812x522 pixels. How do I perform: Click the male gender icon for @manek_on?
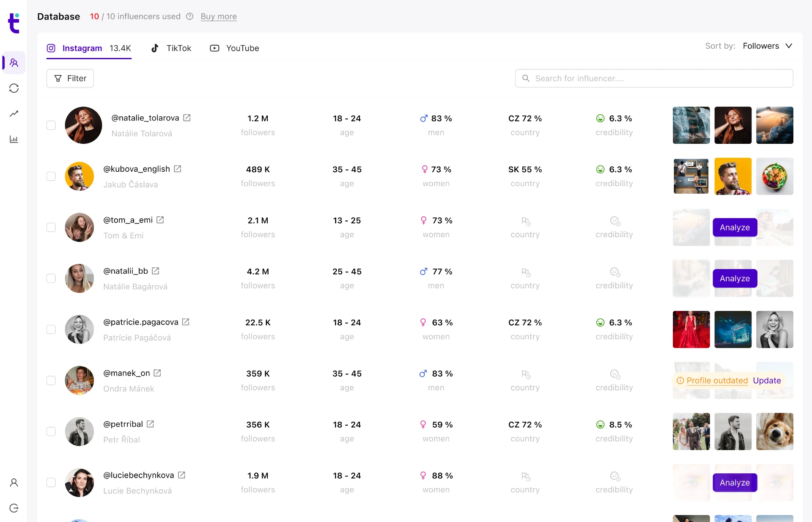tap(423, 374)
